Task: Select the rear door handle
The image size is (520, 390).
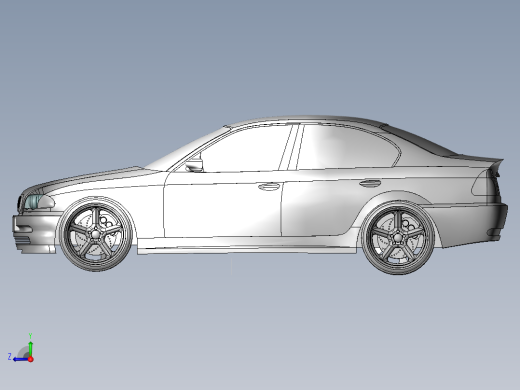Action: [x=370, y=183]
